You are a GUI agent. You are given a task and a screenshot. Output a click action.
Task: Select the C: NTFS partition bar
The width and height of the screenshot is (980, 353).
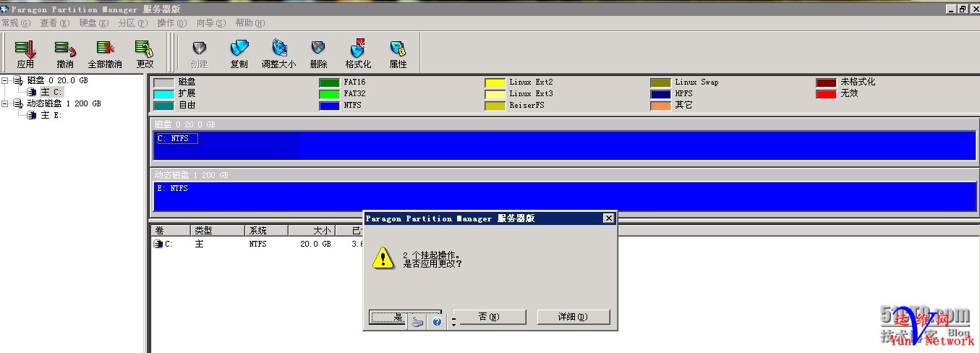pyautogui.click(x=564, y=145)
